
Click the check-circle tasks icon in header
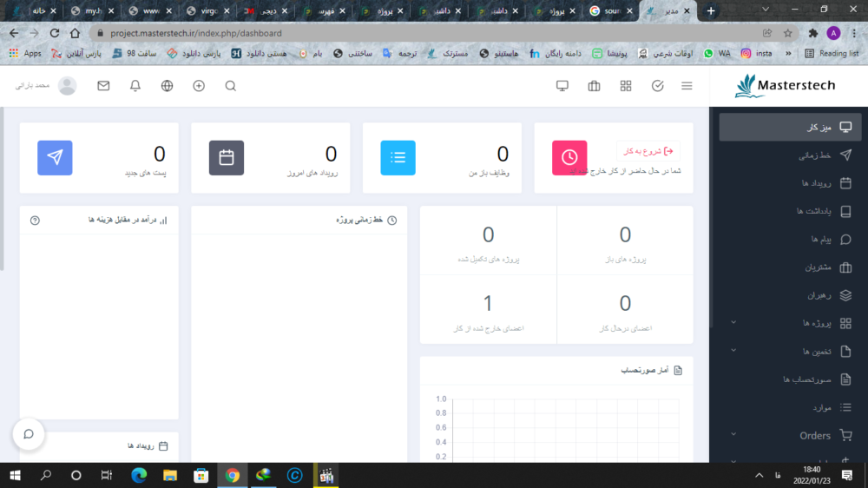[657, 86]
